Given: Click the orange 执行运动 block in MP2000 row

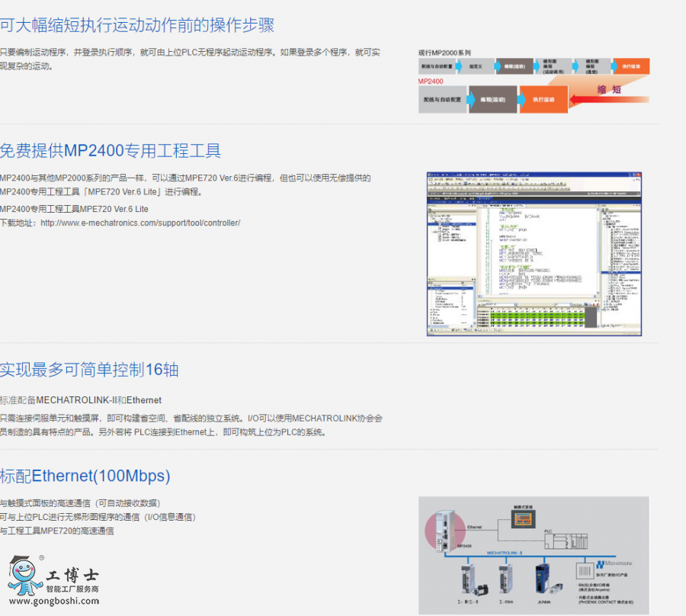Looking at the screenshot, I should pos(631,66).
